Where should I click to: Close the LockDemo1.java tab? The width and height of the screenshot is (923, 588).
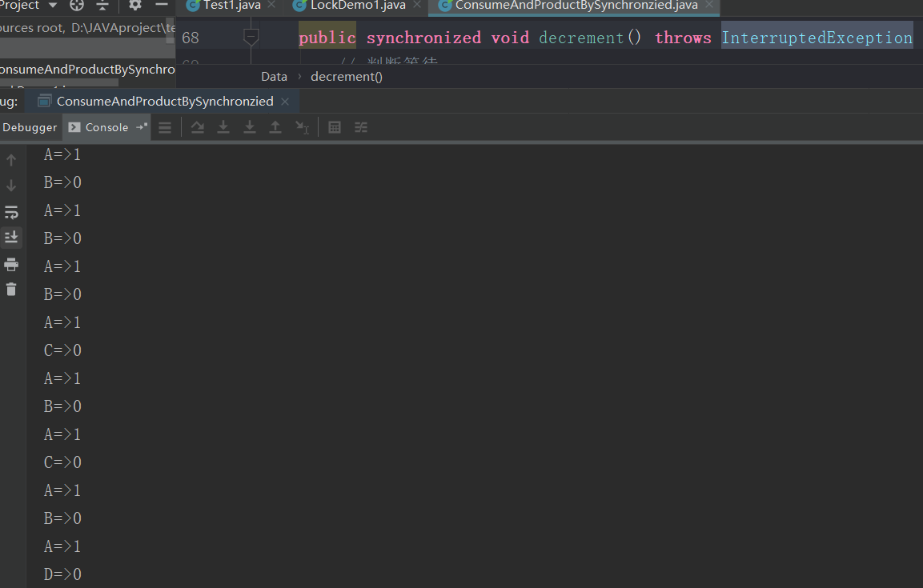coord(417,5)
